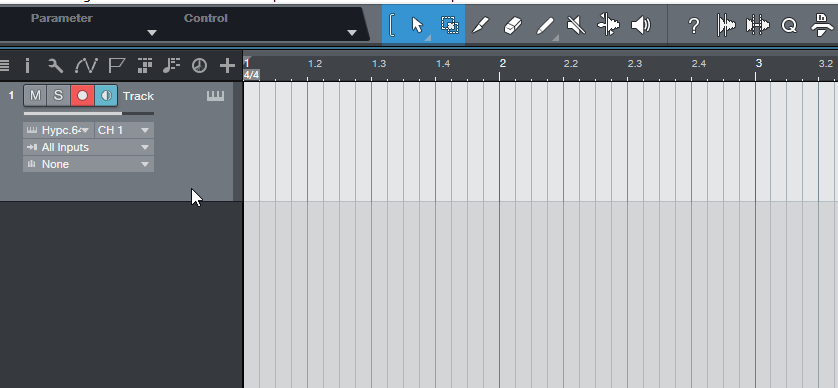This screenshot has height=388, width=838.
Task: Add a track with plus icon
Action: tap(227, 66)
